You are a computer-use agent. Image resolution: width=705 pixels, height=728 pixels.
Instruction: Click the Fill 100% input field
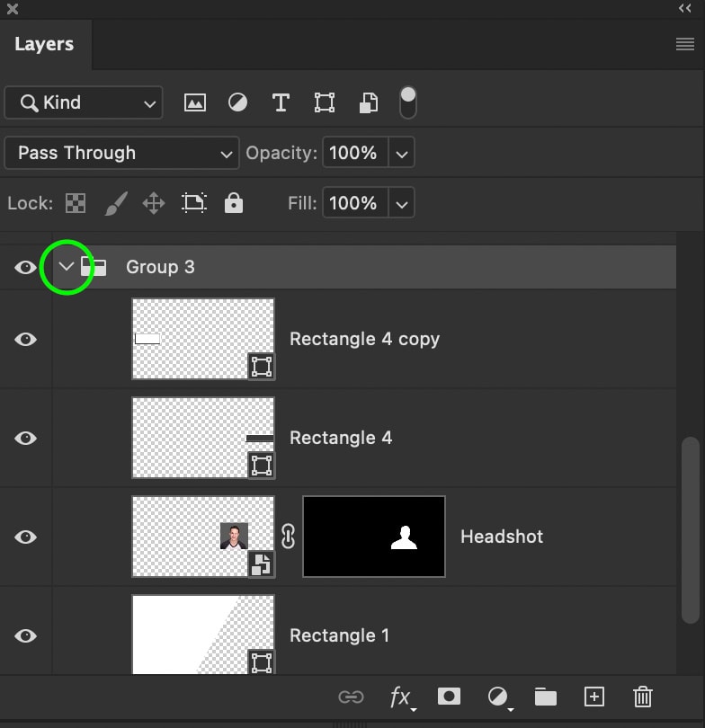pyautogui.click(x=355, y=203)
